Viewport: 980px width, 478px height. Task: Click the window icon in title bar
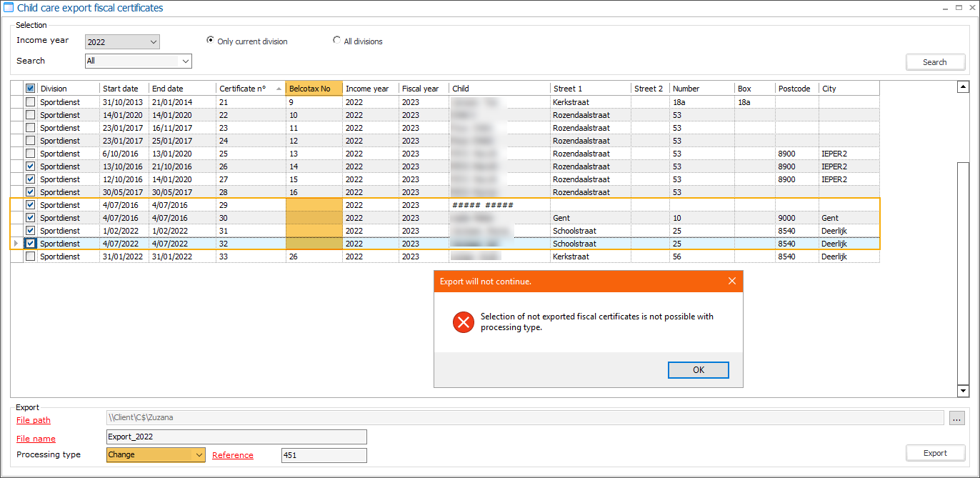coord(9,8)
